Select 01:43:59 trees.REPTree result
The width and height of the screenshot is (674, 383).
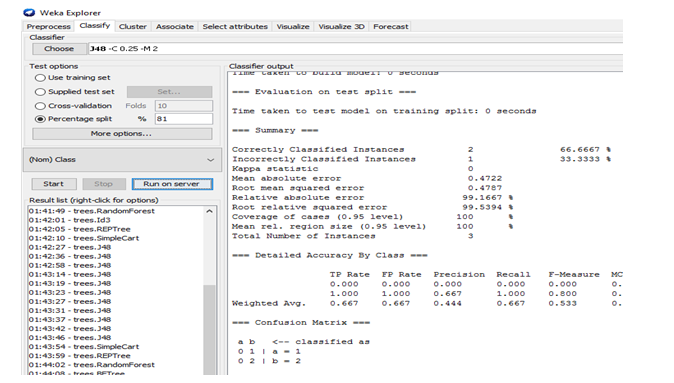pos(80,355)
